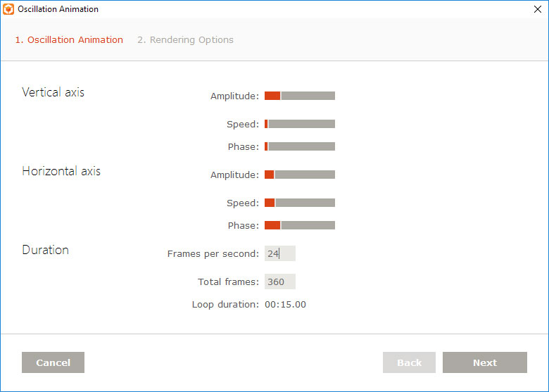Adjust the Horizontal axis Phase slider
549x392 pixels.
[x=300, y=225]
